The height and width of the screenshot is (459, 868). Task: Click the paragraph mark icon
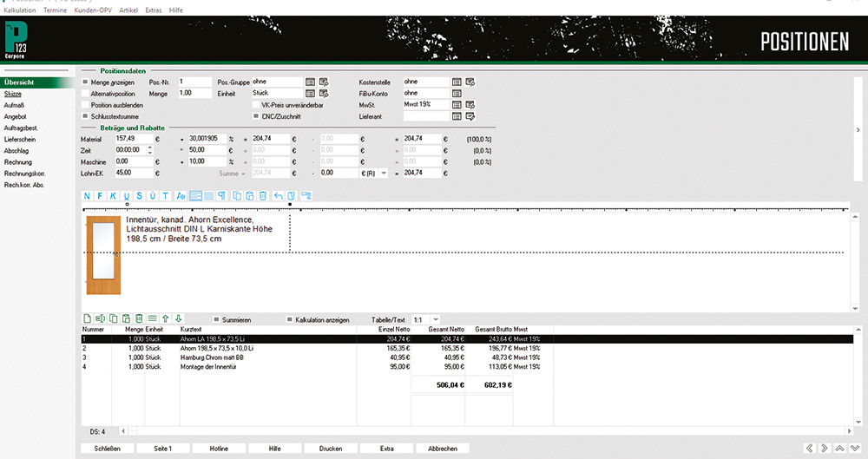(x=221, y=195)
